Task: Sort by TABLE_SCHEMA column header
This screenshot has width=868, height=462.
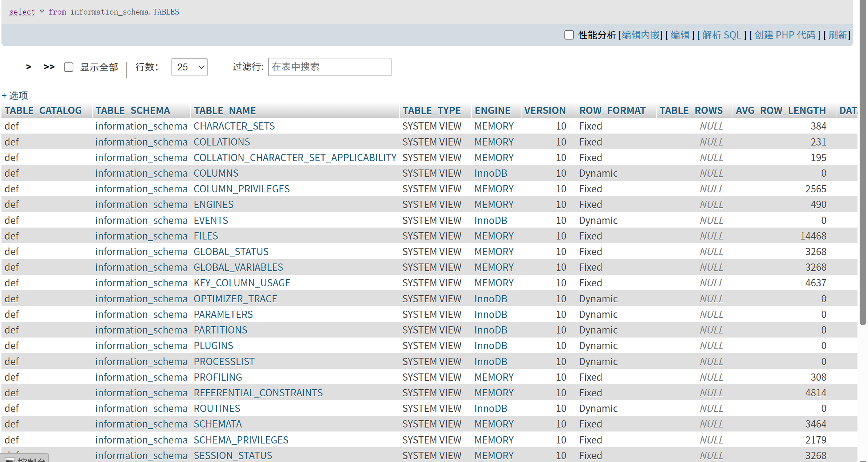Action: (133, 110)
